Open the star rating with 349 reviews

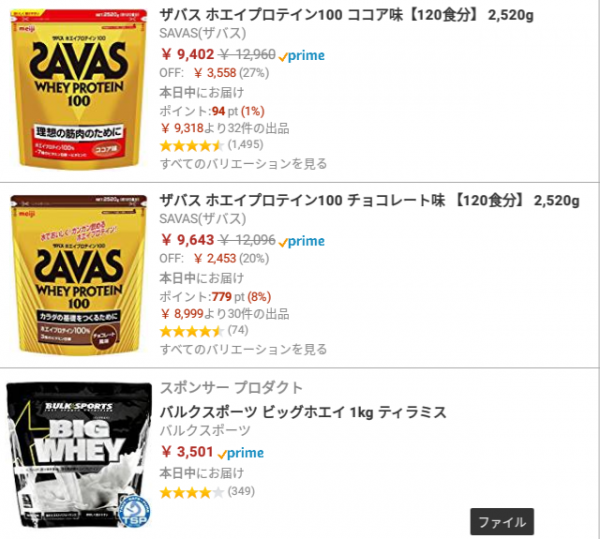[207, 492]
